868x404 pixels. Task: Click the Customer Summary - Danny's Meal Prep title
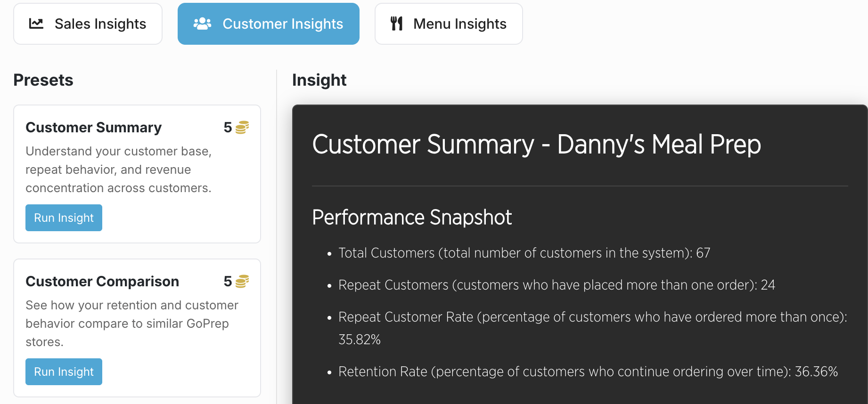point(537,145)
